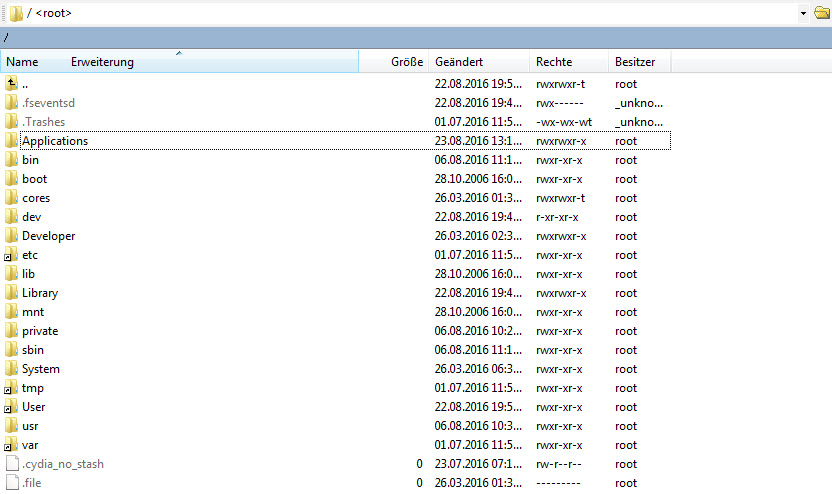Click the open folder icon at top right
This screenshot has width=832, height=494.
(x=822, y=13)
